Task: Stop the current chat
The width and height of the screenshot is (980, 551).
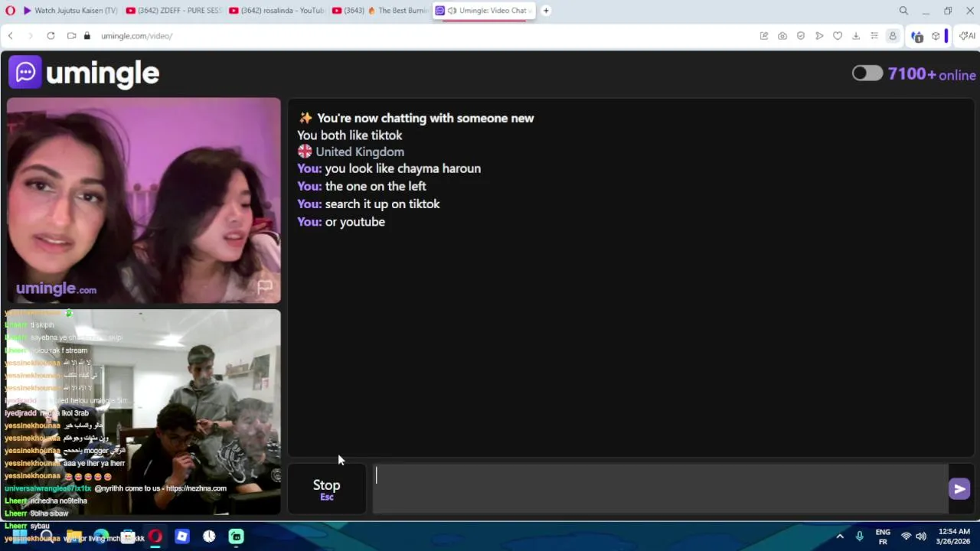Action: tap(327, 489)
